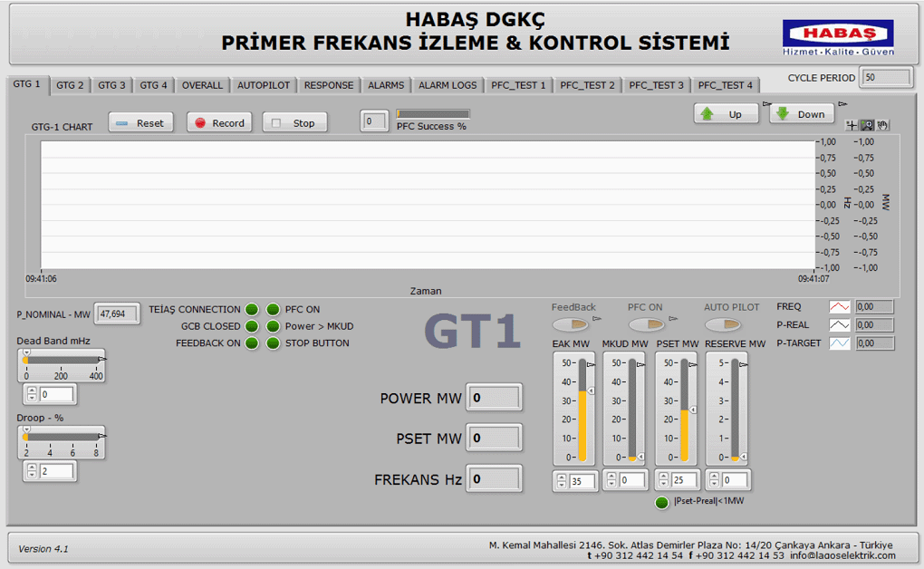Click the MKUD MW value stepper arrows
The image size is (924, 569).
click(x=611, y=480)
